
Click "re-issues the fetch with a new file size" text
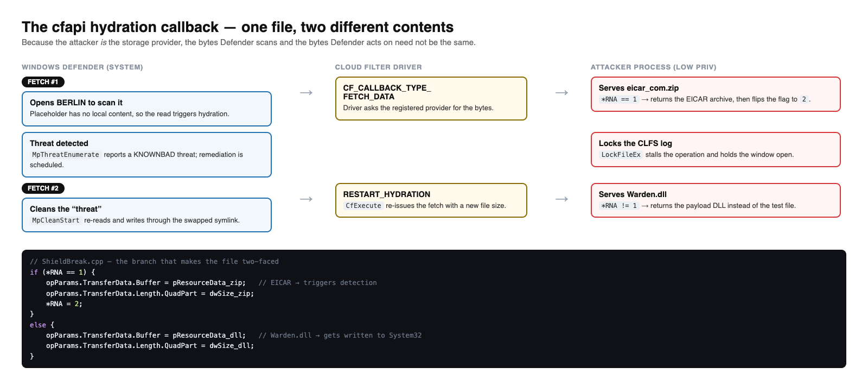446,206
